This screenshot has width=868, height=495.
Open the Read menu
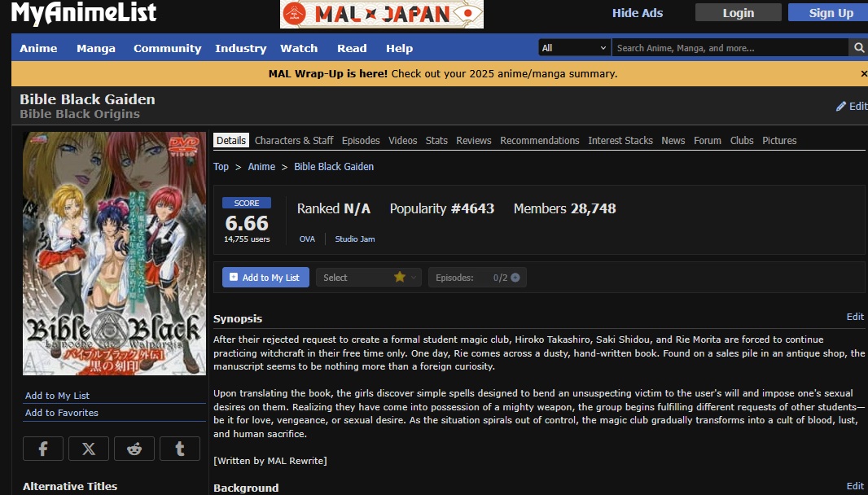click(352, 48)
